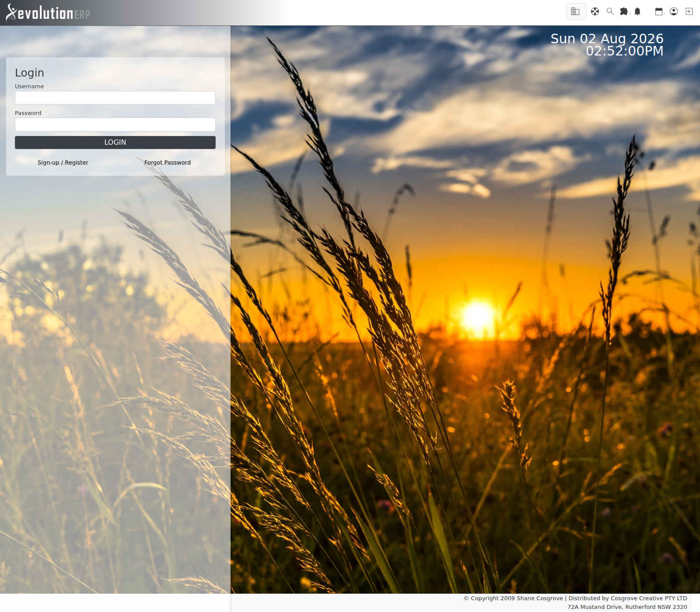Open the help lifebuoy icon

[595, 12]
